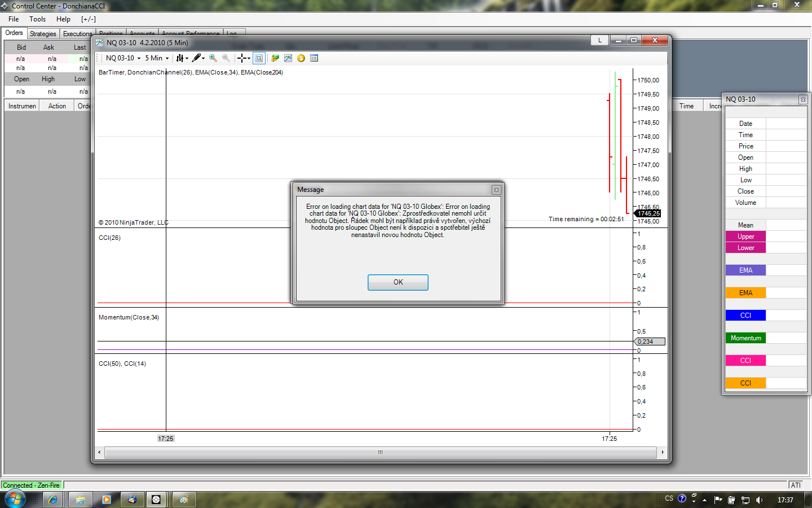Open Windows Explorer from taskbar
The image size is (812, 508).
tap(81, 500)
